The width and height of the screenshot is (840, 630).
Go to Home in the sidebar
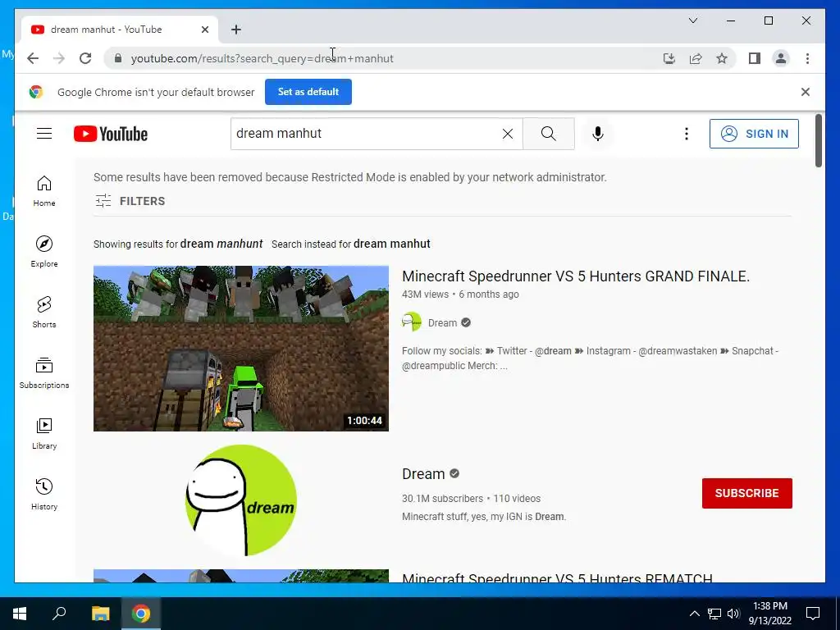pyautogui.click(x=44, y=191)
